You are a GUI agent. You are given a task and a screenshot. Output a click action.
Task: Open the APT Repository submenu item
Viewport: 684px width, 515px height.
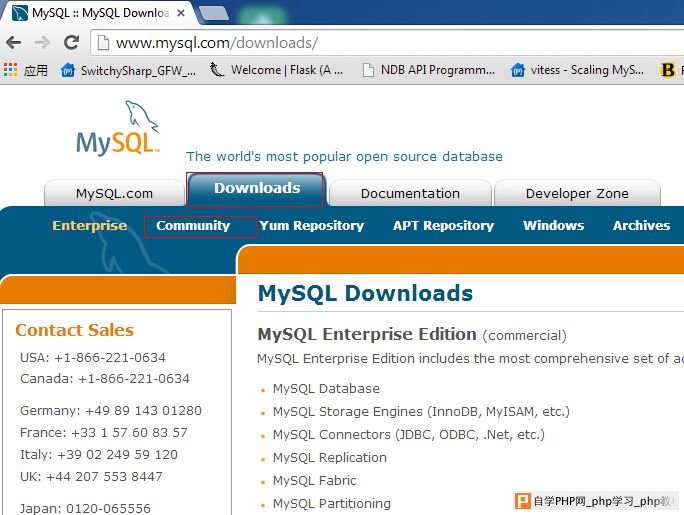(x=443, y=225)
